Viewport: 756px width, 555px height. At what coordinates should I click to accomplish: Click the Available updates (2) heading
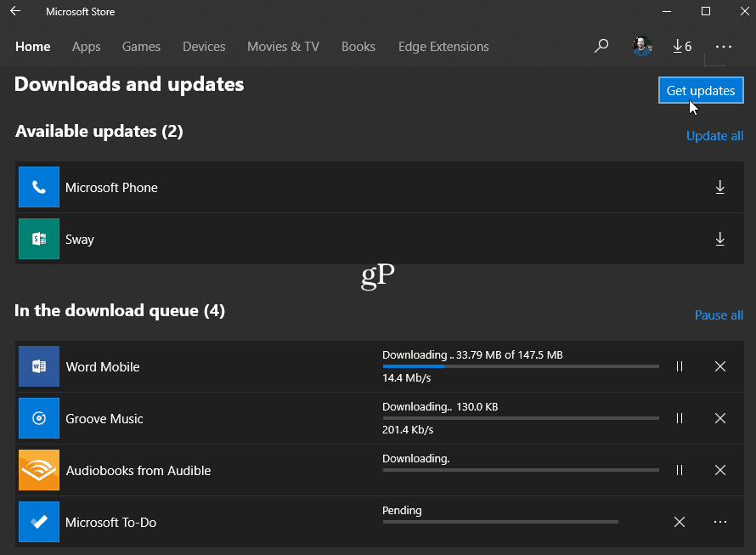(99, 131)
